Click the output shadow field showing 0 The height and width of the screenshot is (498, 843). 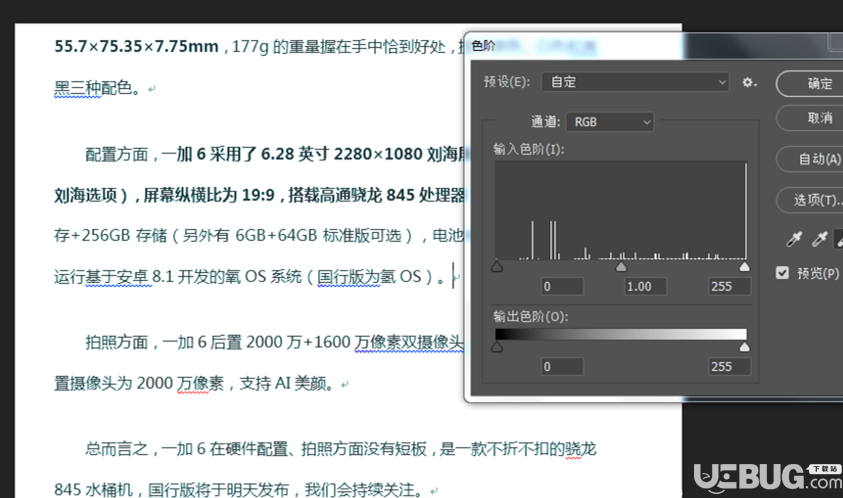(562, 367)
